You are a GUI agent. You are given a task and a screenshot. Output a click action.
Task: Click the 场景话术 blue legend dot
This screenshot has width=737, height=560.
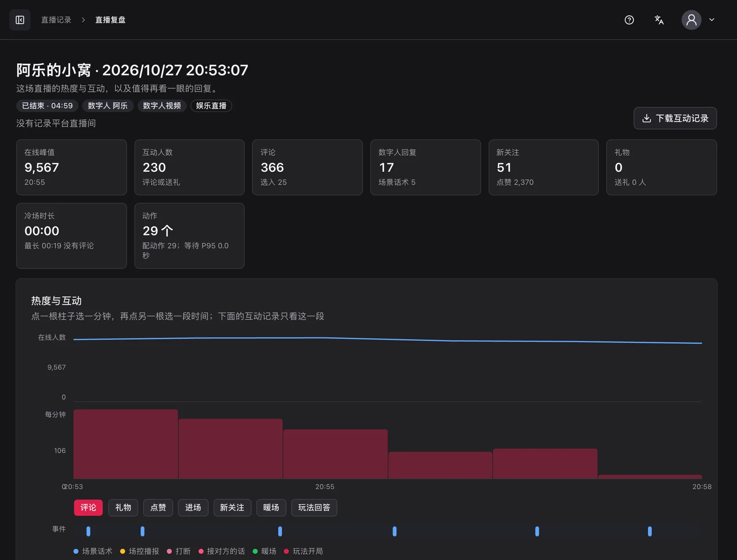click(76, 551)
